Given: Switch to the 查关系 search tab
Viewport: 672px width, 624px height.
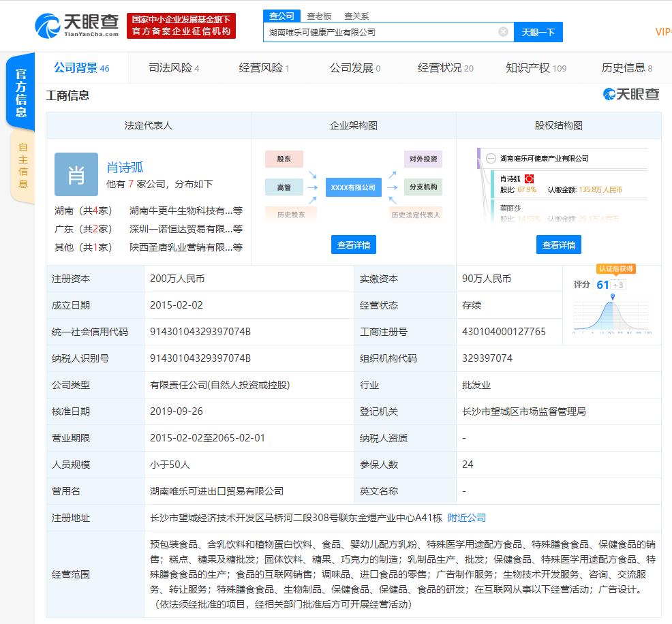Looking at the screenshot, I should [x=356, y=16].
